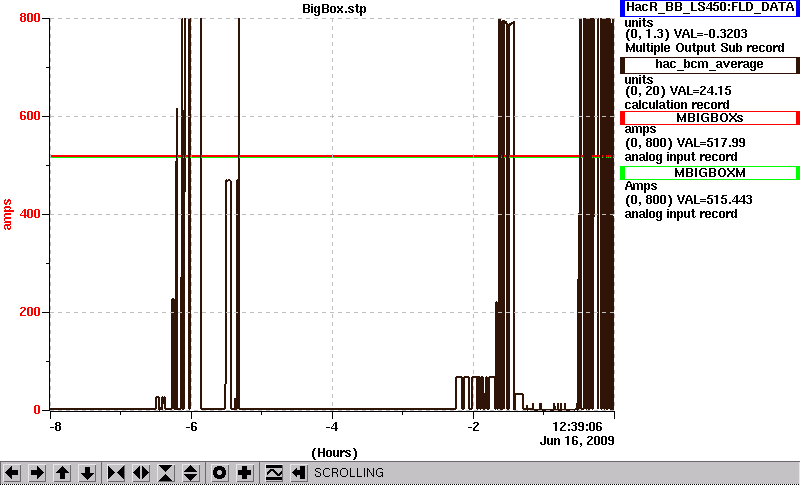Click the 'Amps' units under MBIGBOXM
Image resolution: width=800 pixels, height=485 pixels.
[x=641, y=186]
